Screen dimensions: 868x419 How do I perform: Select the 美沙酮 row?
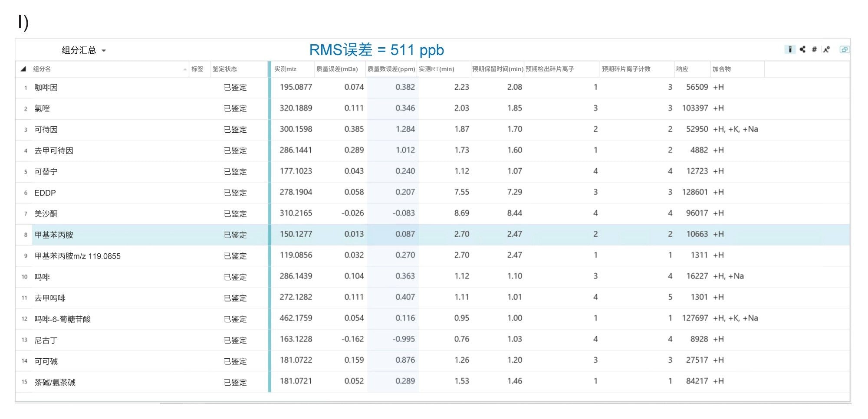[433, 213]
